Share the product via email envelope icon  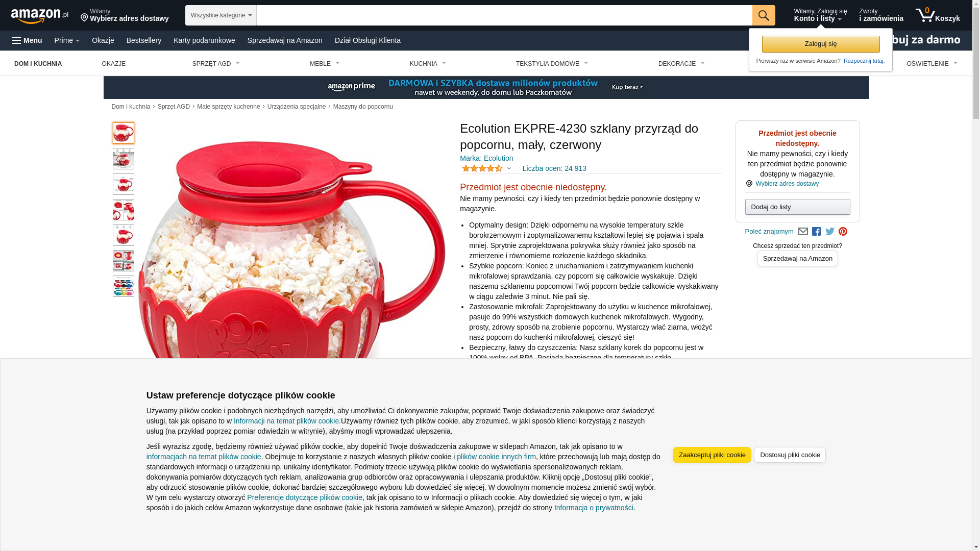point(803,232)
